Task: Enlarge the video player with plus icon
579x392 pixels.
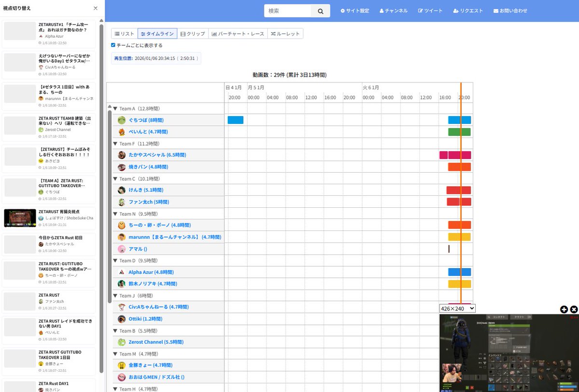Action: point(564,310)
